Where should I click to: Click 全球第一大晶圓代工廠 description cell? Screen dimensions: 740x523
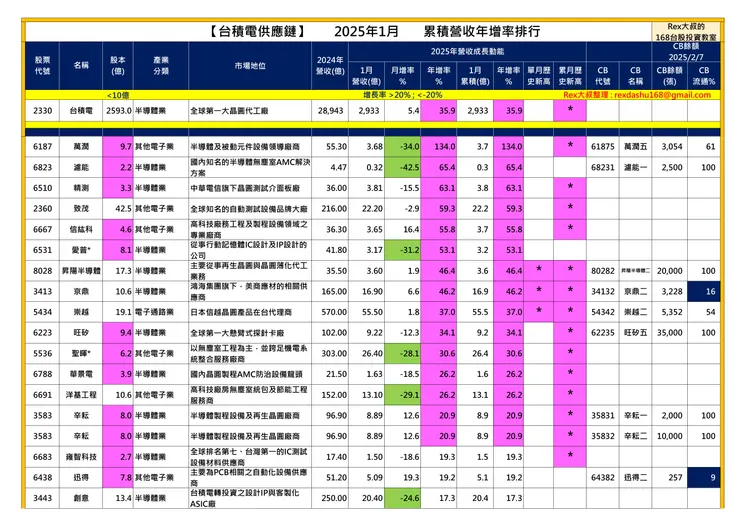(250, 110)
